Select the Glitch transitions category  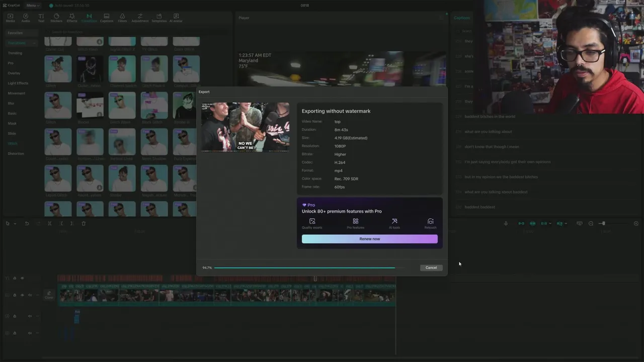point(12,143)
